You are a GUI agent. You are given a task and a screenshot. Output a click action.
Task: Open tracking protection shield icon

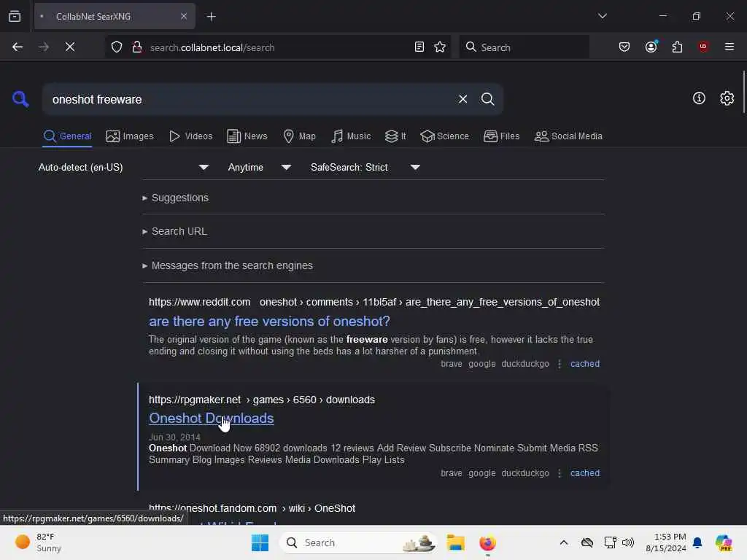[117, 47]
